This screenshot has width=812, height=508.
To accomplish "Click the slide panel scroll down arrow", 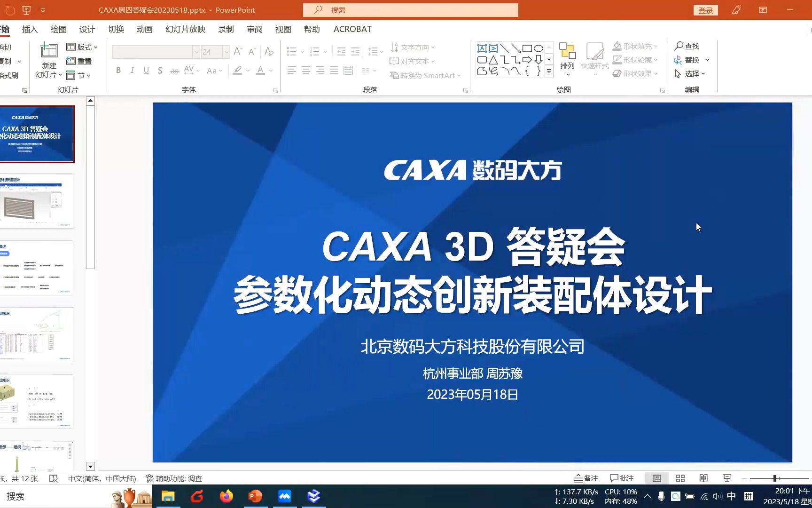I will click(91, 467).
